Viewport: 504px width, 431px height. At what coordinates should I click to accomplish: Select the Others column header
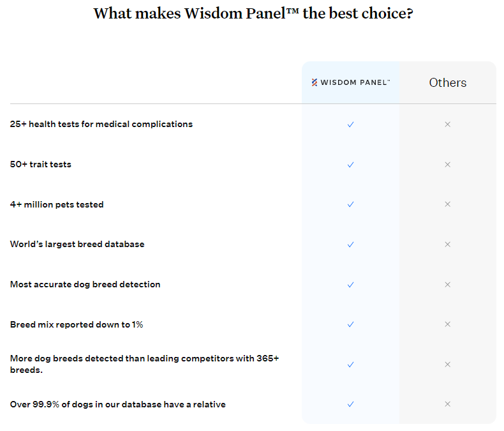(447, 82)
